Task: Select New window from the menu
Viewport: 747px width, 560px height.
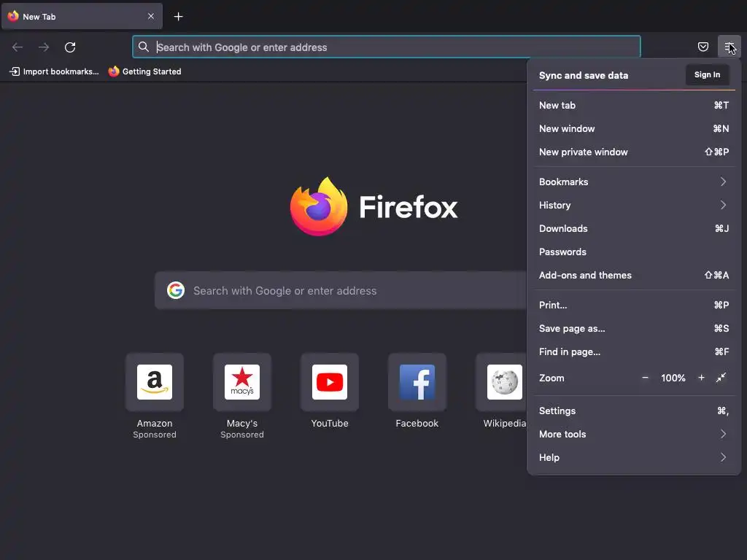Action: pyautogui.click(x=634, y=128)
